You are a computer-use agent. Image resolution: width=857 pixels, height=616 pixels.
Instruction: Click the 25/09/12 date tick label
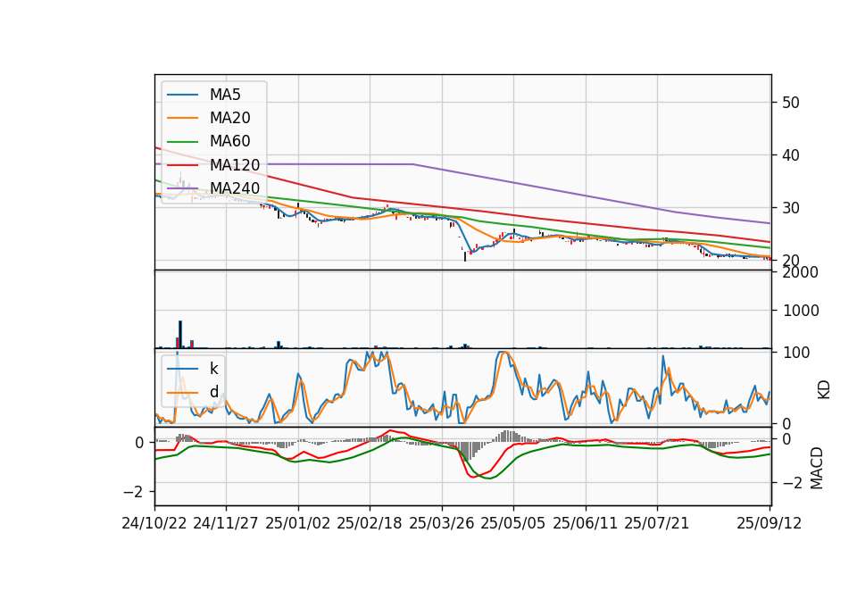click(770, 523)
